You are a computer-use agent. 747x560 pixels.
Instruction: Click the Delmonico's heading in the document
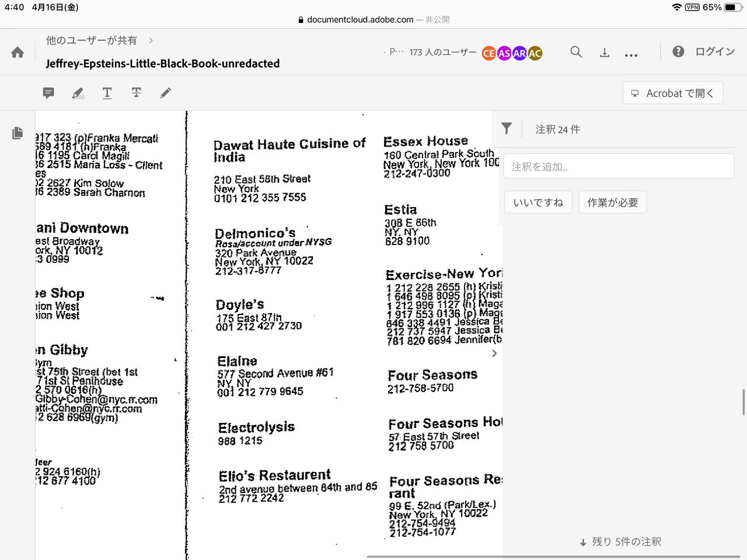point(255,233)
